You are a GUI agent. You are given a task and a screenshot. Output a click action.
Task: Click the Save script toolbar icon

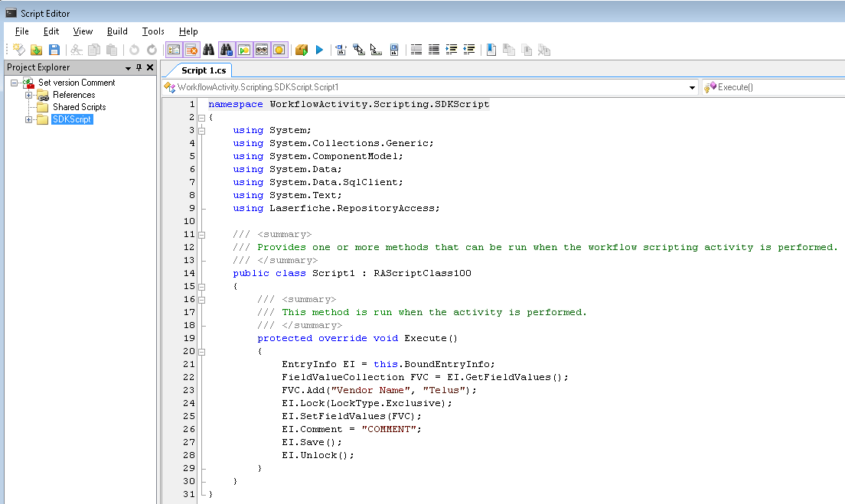[54, 50]
